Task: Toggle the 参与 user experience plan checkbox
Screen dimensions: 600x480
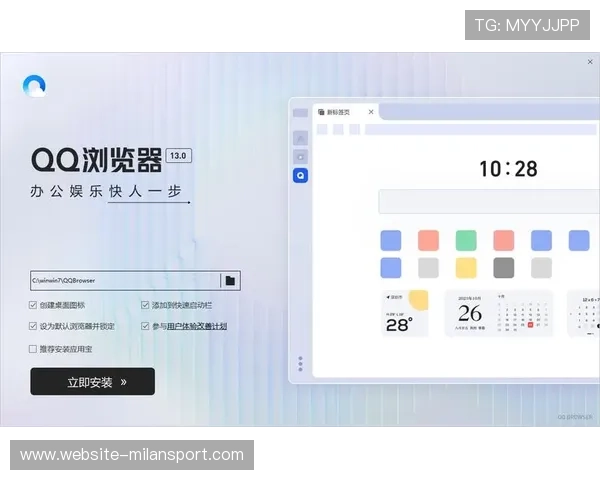Action: [145, 326]
